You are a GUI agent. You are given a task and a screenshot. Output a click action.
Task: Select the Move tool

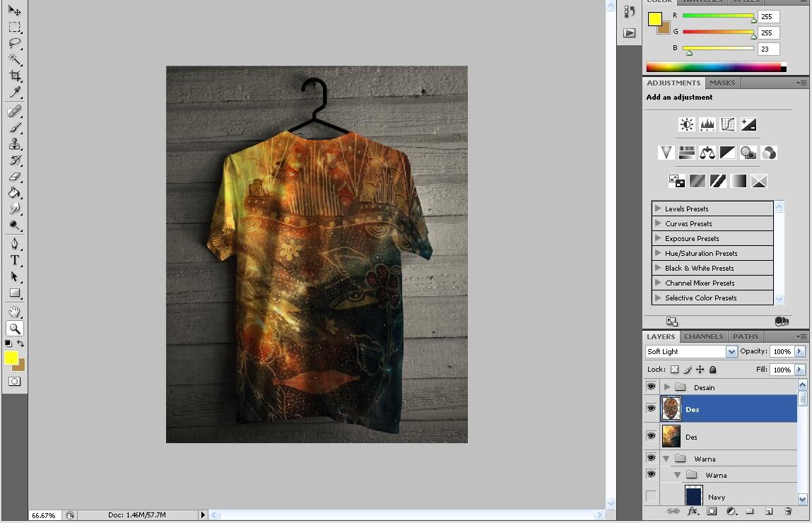[15, 11]
